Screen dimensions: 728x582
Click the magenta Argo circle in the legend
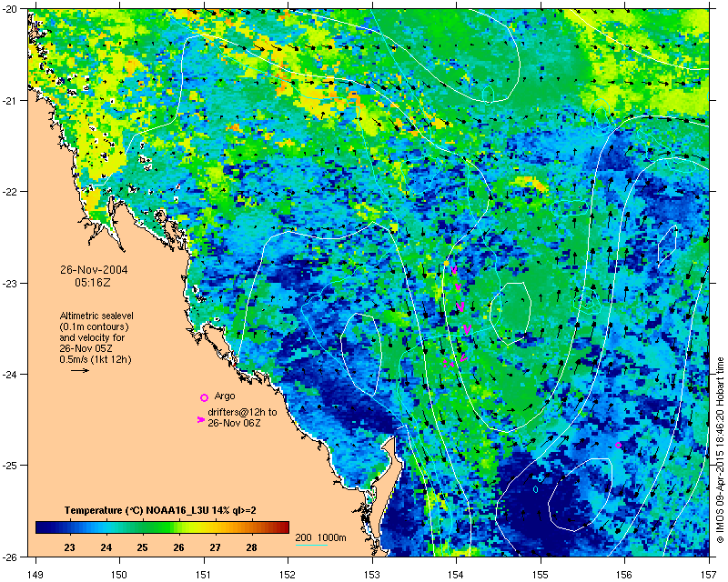[204, 397]
